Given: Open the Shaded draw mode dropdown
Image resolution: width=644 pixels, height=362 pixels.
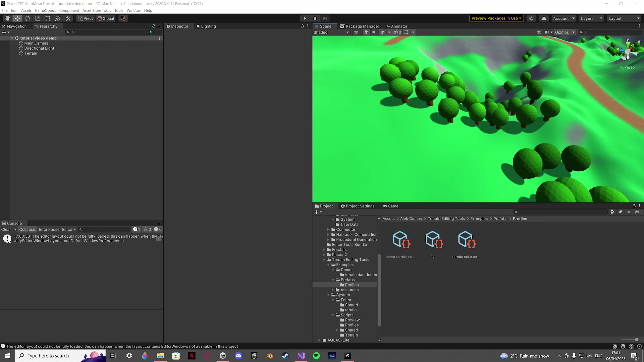Looking at the screenshot, I should pyautogui.click(x=331, y=32).
